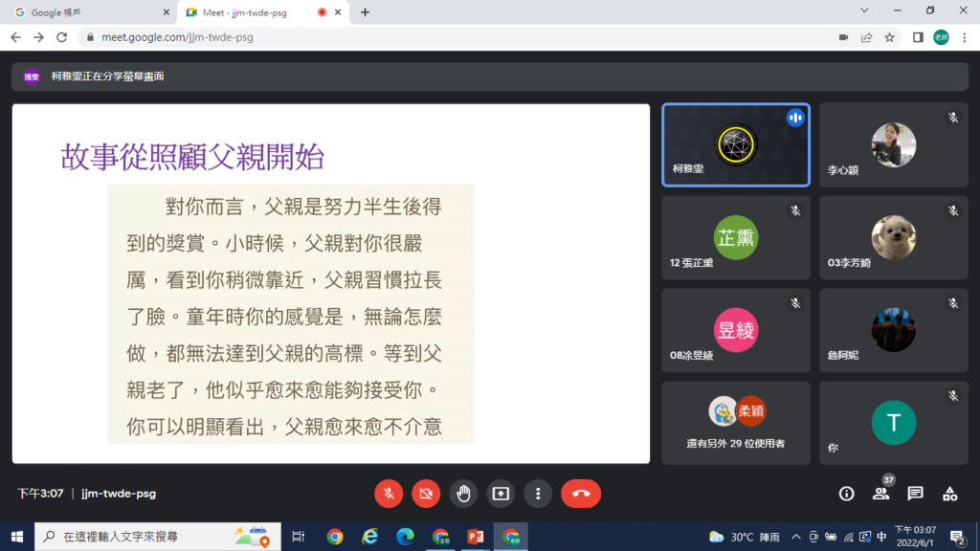Show hidden system tray icons

point(795,537)
